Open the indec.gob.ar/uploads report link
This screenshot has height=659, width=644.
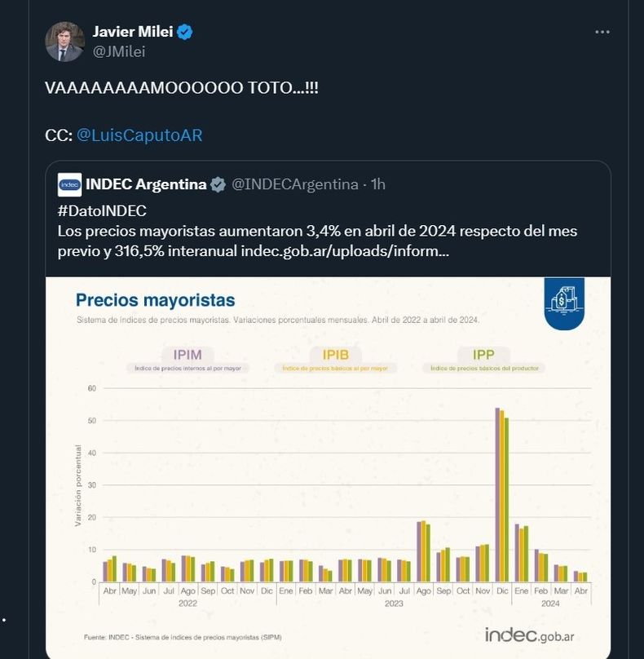pyautogui.click(x=345, y=251)
